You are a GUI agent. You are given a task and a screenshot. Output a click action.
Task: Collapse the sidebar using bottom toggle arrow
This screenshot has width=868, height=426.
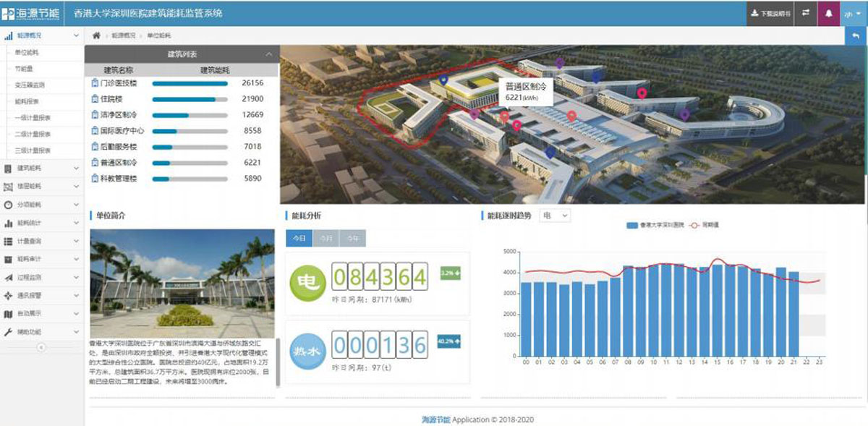tap(42, 348)
